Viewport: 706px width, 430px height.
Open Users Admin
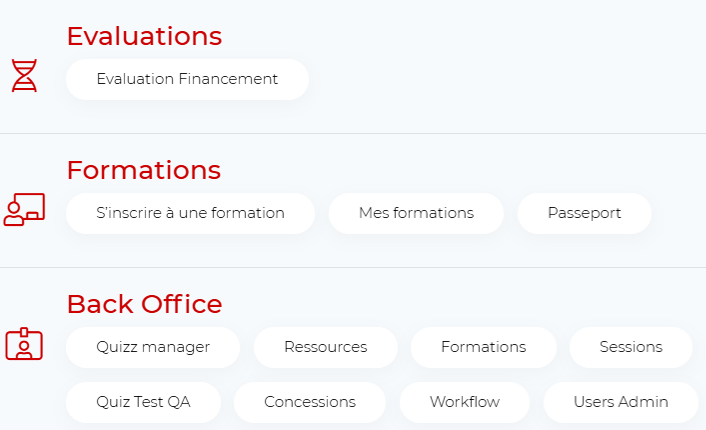[x=621, y=402]
